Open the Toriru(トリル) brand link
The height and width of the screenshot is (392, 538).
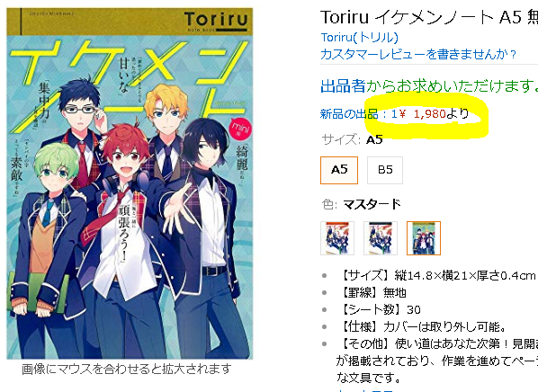359,38
